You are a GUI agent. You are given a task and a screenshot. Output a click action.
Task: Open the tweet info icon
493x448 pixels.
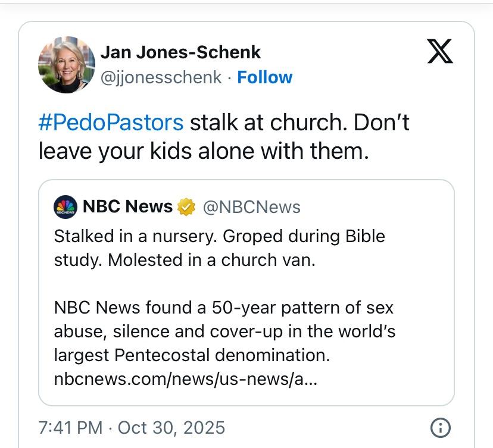pyautogui.click(x=440, y=427)
